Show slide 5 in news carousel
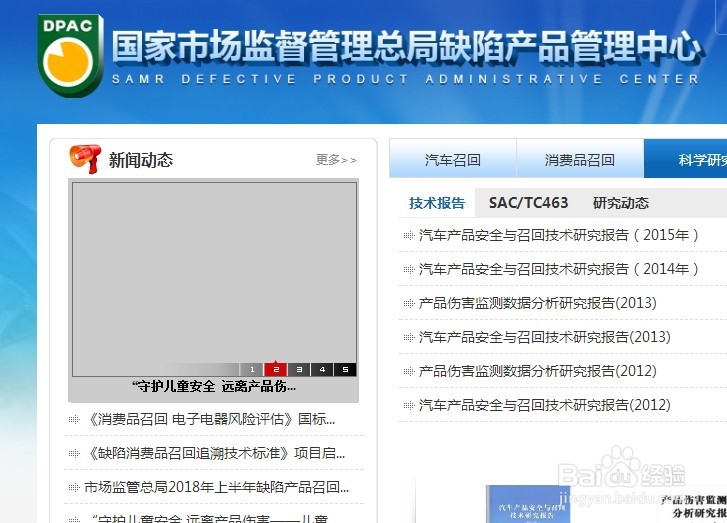Image resolution: width=727 pixels, height=523 pixels. [x=345, y=370]
